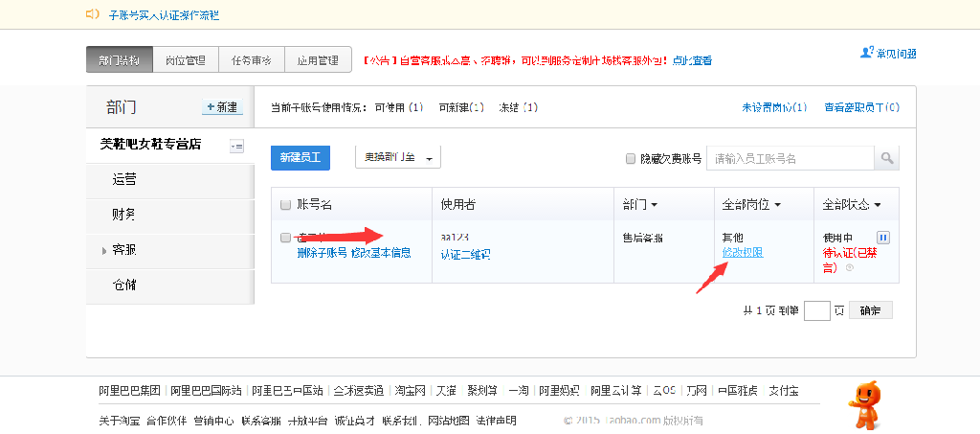Click the 删除子账号 link
This screenshot has width=980, height=434.
pos(322,253)
